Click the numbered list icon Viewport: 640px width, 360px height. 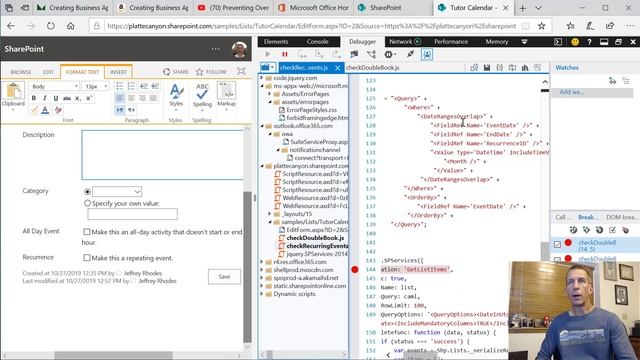tap(131, 86)
